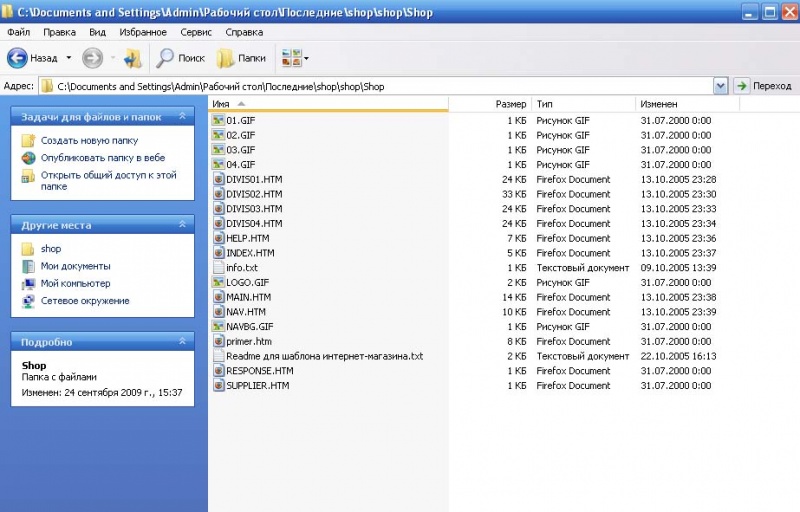Open the Сервис menu
The image size is (800, 512).
tap(196, 32)
